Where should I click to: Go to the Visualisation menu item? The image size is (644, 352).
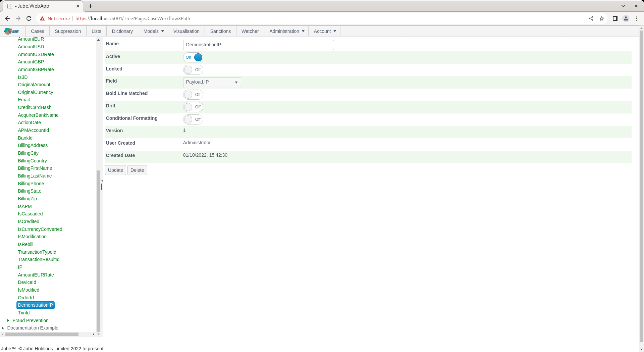click(x=186, y=31)
